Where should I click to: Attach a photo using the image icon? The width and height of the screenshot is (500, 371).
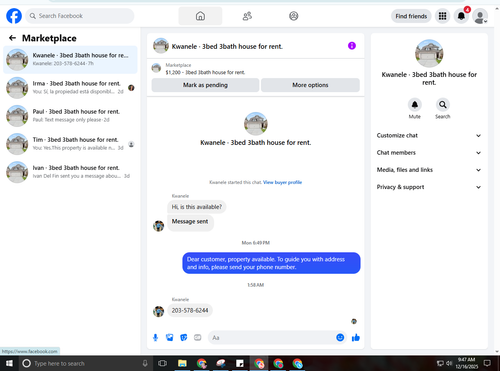[170, 338]
